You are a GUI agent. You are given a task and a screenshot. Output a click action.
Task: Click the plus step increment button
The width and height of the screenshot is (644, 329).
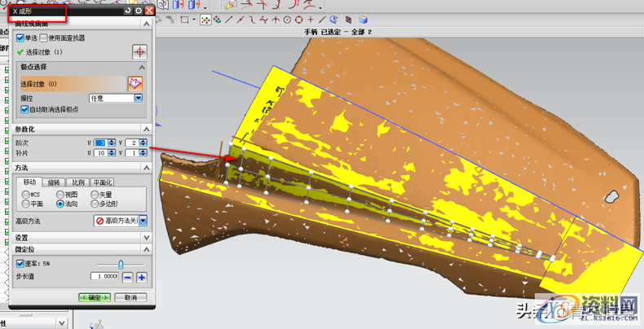tap(141, 278)
